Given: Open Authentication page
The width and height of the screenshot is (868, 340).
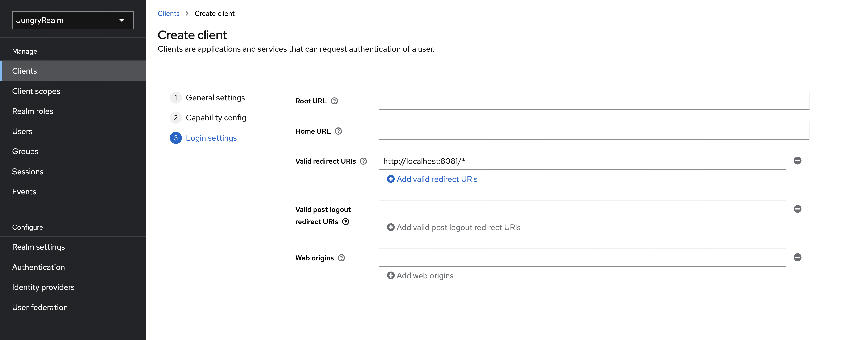Looking at the screenshot, I should point(73,267).
